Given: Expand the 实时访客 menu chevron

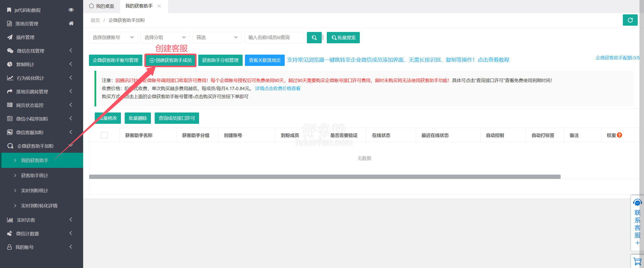Looking at the screenshot, I should click(71, 220).
